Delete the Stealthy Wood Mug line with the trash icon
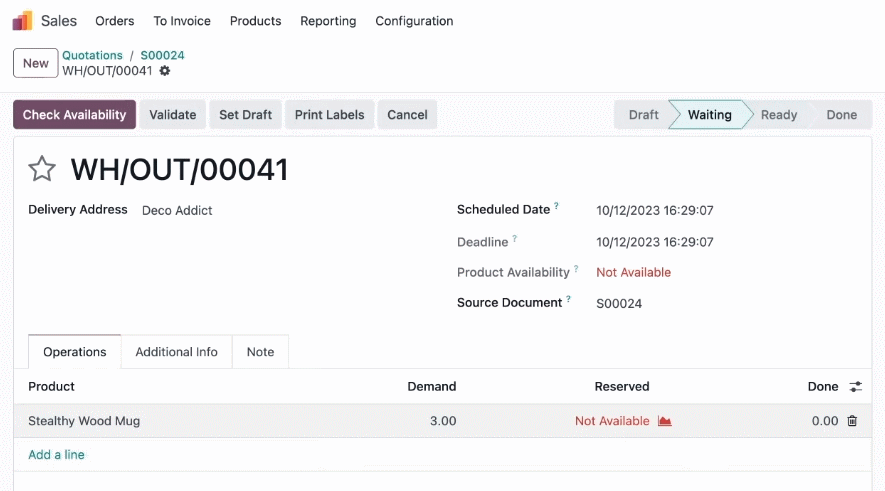Image resolution: width=885 pixels, height=491 pixels. (x=852, y=420)
